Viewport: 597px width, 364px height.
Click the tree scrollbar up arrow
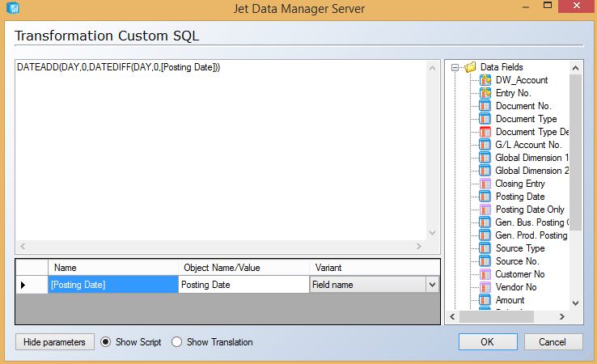click(x=575, y=68)
